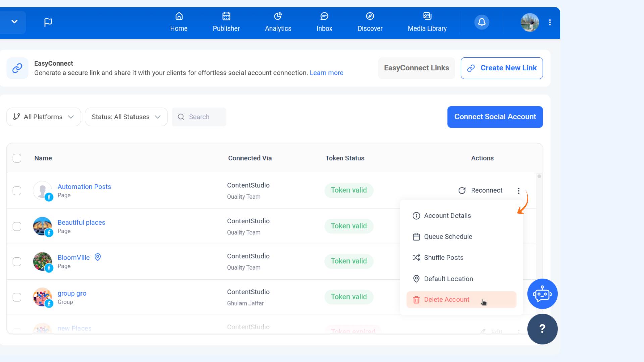644x362 pixels.
Task: Open Automation Posts account link
Action: pos(84,187)
